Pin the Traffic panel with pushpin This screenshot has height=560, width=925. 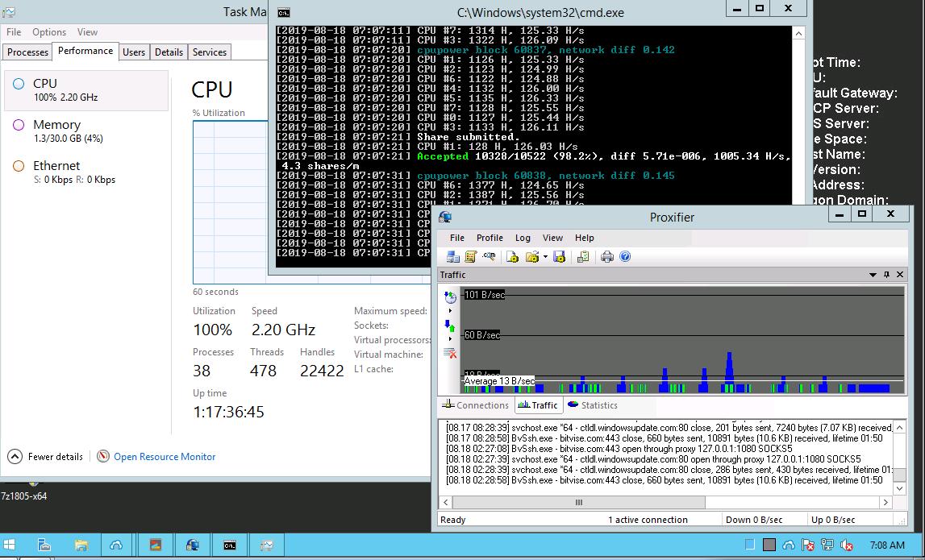click(886, 275)
